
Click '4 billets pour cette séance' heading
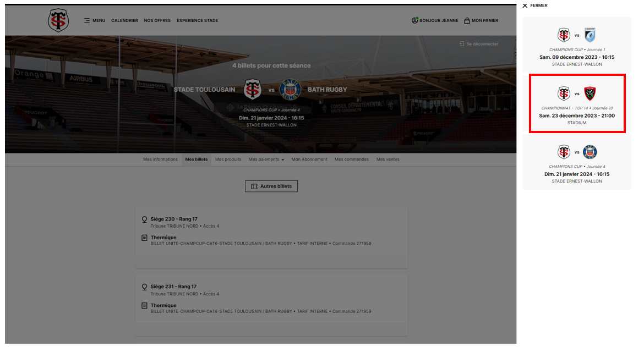(271, 65)
